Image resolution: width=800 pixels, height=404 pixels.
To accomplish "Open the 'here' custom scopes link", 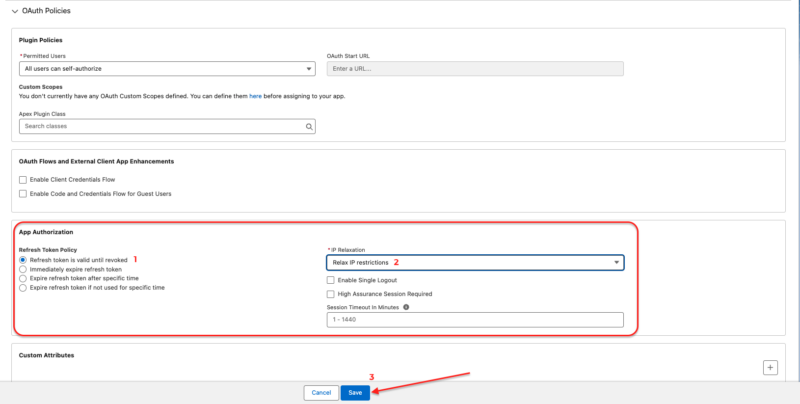I will (256, 96).
